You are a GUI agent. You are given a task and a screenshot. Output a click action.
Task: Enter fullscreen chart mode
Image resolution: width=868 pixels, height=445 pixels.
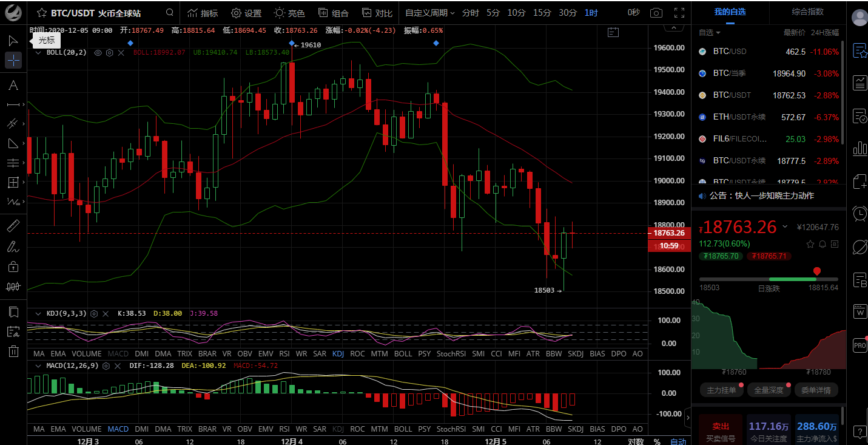pos(679,13)
